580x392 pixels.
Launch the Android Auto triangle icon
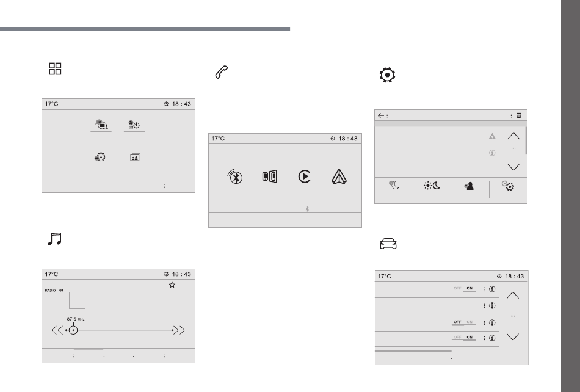pyautogui.click(x=339, y=176)
